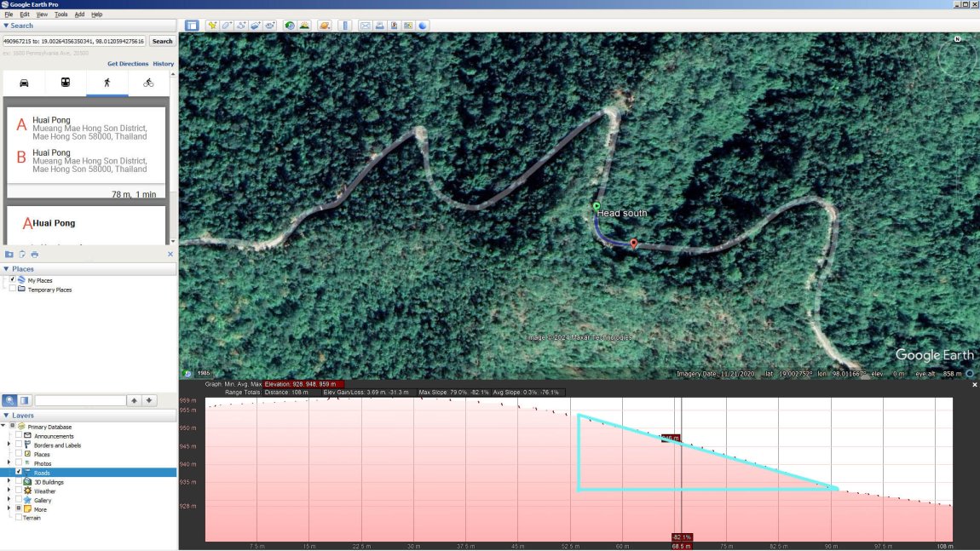
Task: Click the Add Placemark pushpin icon
Action: click(212, 26)
